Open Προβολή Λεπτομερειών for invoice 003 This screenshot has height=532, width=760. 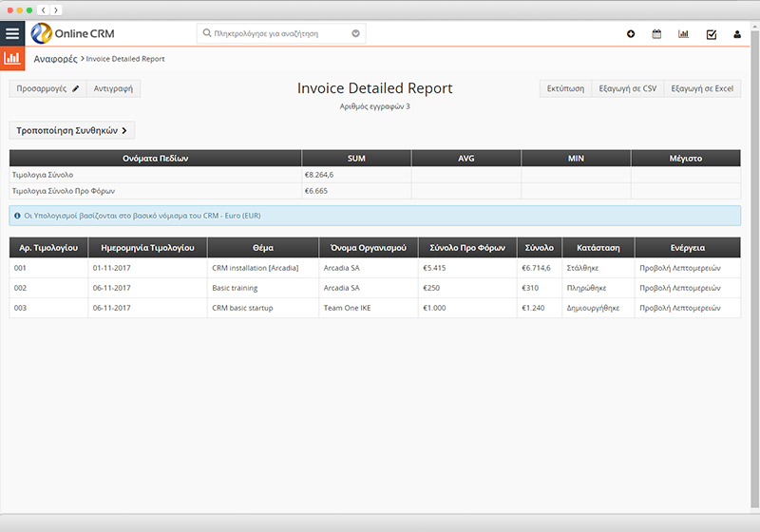pyautogui.click(x=680, y=308)
